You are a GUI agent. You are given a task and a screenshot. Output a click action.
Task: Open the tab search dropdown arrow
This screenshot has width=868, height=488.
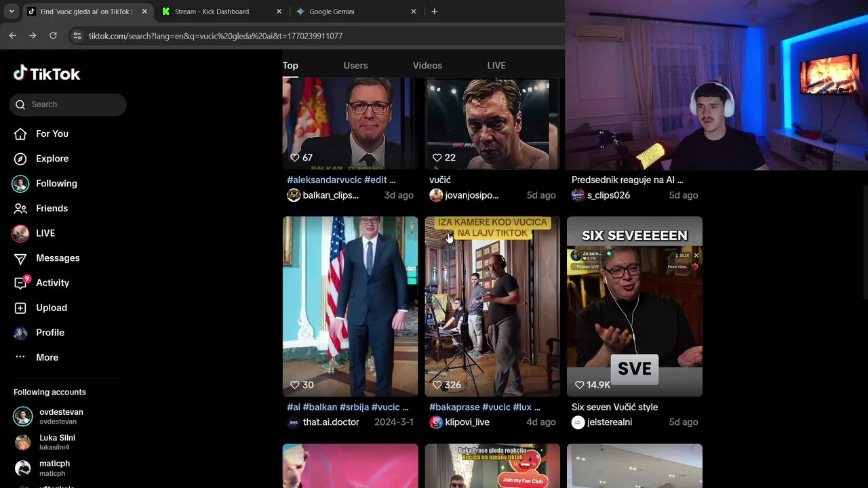click(x=12, y=12)
